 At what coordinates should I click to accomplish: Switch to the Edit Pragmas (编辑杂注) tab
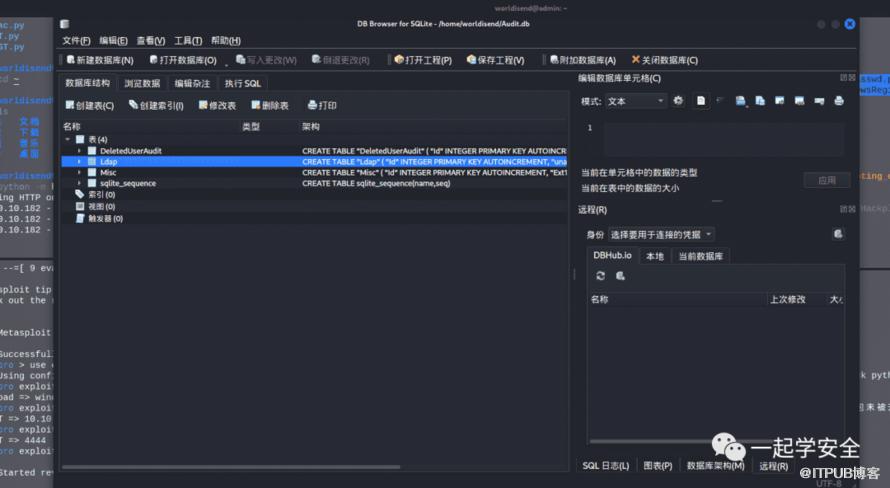click(192, 83)
